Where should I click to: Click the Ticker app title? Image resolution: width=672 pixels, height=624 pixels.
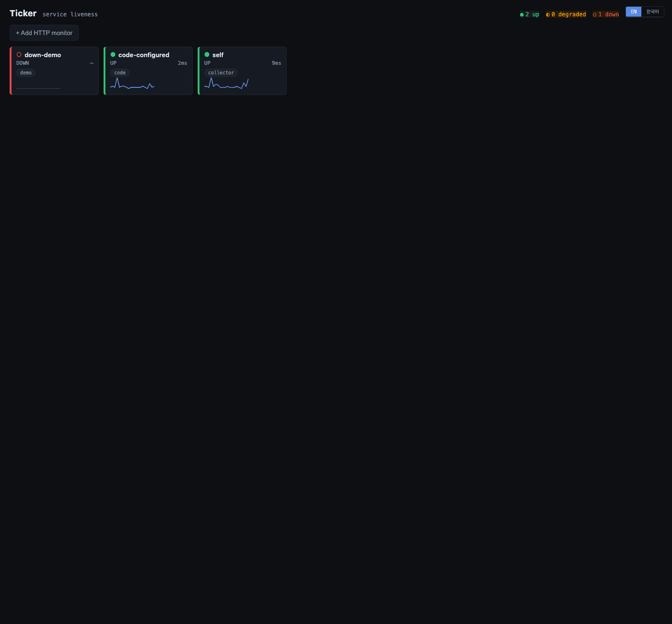[23, 13]
